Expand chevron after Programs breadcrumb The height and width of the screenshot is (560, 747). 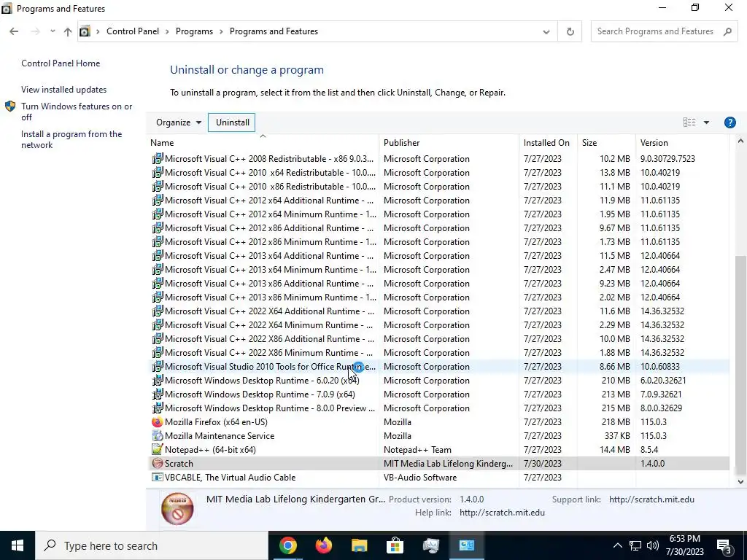tap(222, 31)
